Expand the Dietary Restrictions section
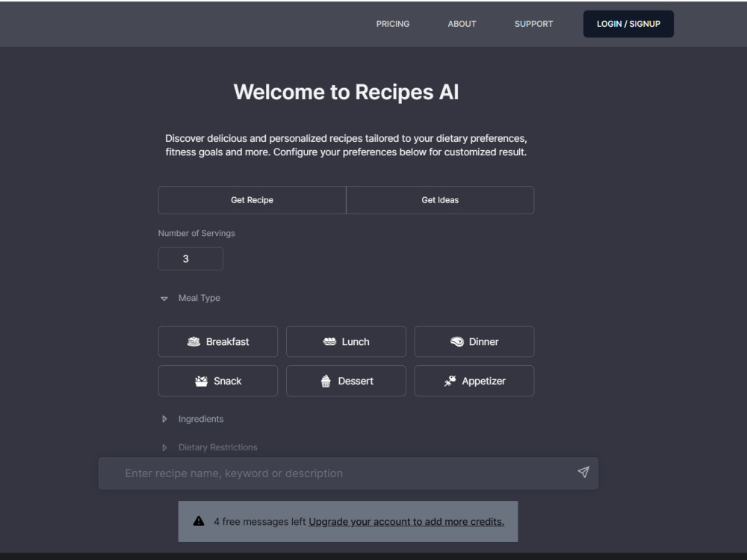 (209, 447)
